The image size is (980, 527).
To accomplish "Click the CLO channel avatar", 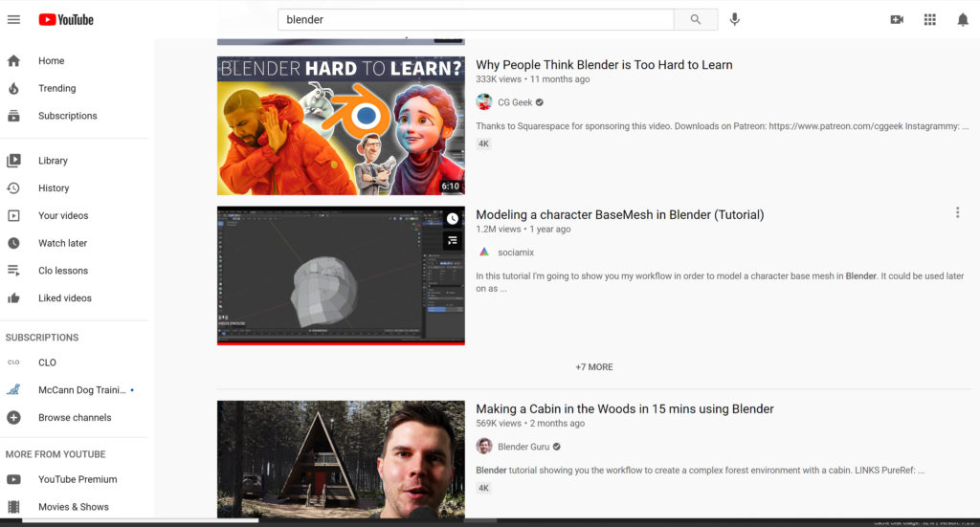I will click(x=13, y=362).
